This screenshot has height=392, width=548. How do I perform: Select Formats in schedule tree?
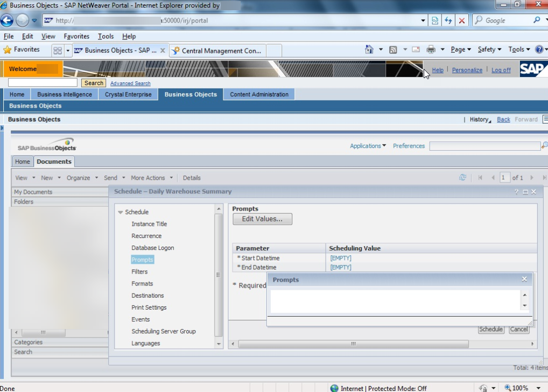(x=142, y=284)
